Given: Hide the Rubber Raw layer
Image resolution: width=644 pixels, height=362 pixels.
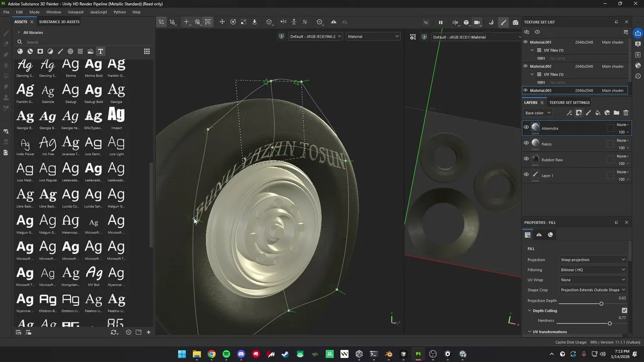Looking at the screenshot, I should pos(526,159).
